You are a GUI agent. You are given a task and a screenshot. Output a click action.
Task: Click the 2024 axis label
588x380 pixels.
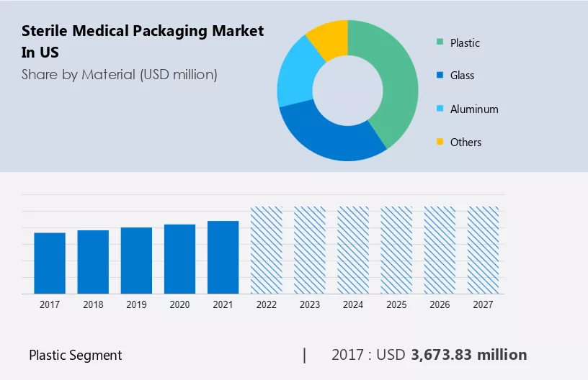[353, 304]
